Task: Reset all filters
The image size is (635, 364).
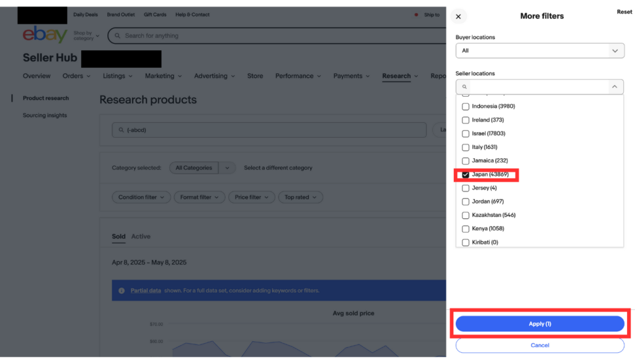Action: click(624, 12)
